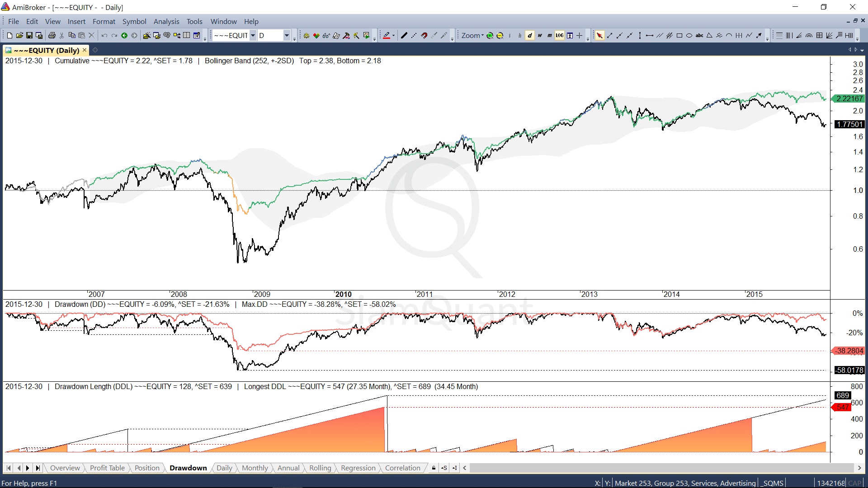
Task: Open the Analysis menu
Action: tap(166, 21)
